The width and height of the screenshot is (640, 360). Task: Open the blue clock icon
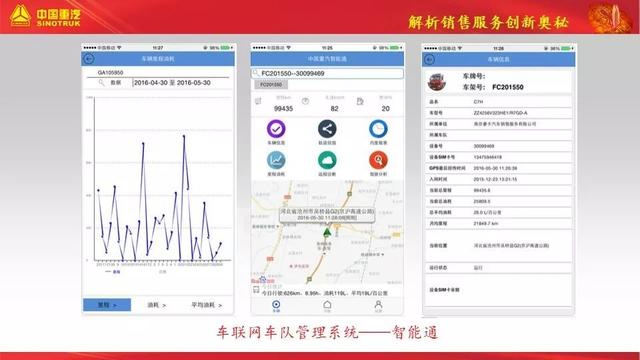378,129
